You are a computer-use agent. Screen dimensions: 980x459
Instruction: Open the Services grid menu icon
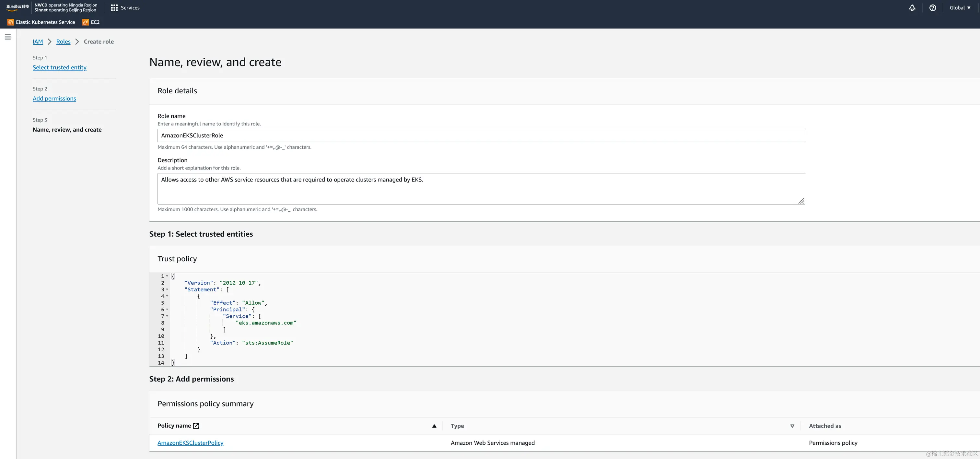[114, 7]
